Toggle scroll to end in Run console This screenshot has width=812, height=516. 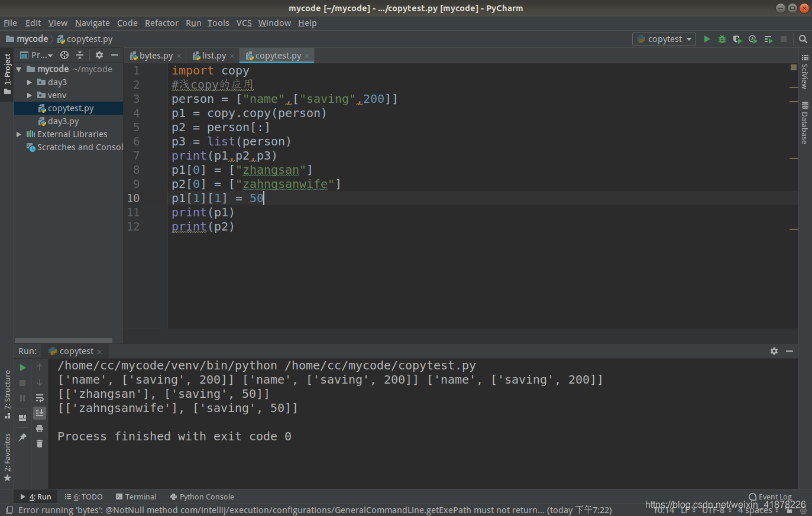(40, 413)
